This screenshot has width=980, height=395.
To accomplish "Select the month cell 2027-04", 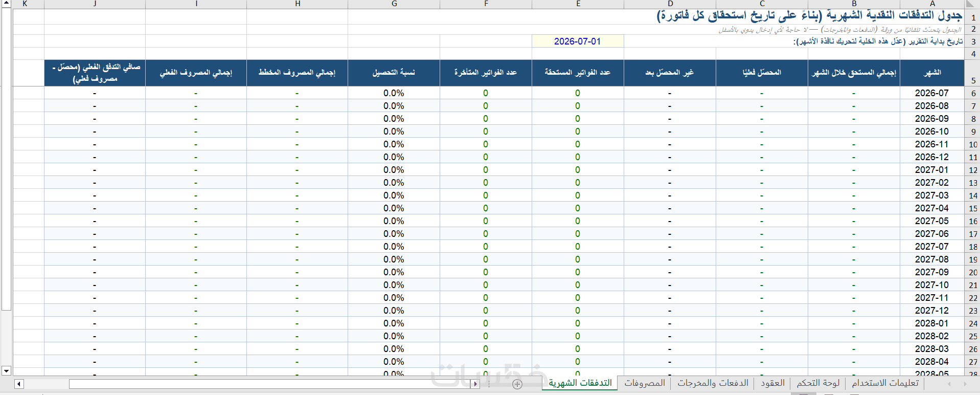I will coord(932,208).
